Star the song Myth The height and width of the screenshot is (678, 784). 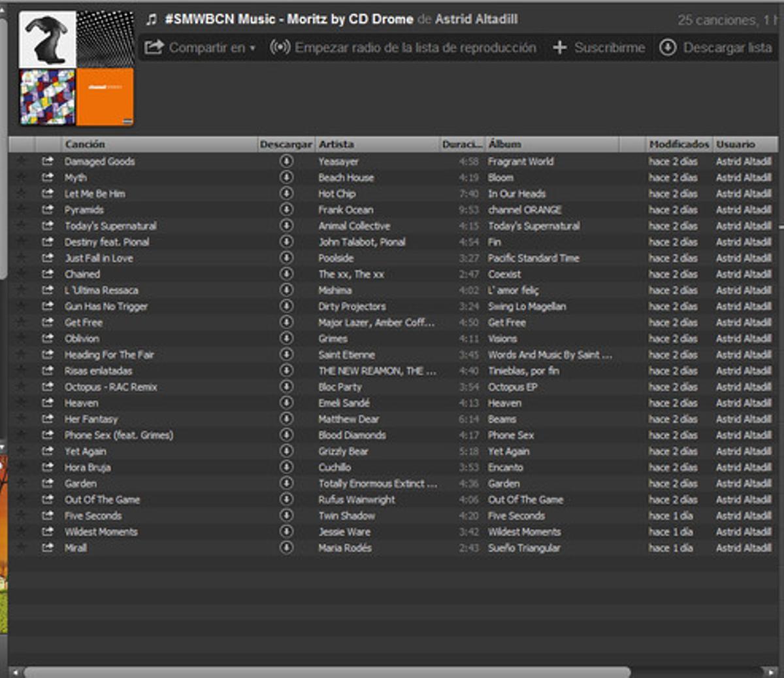tap(22, 177)
